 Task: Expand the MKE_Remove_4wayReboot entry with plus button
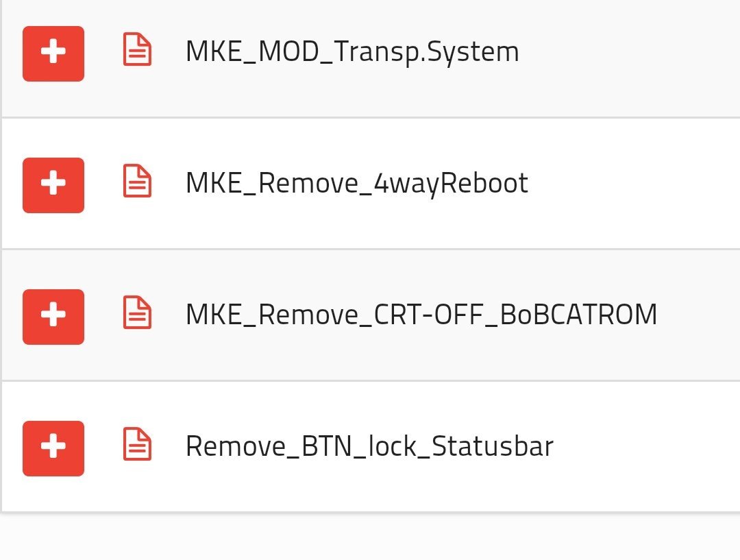53,186
